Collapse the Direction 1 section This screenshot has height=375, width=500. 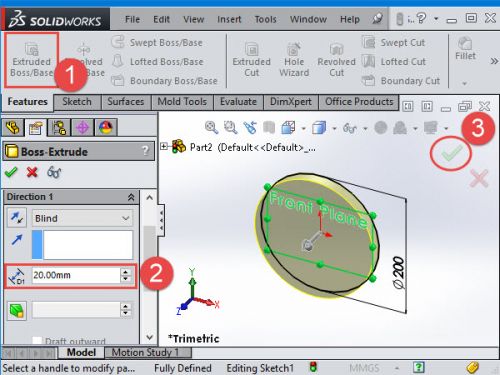(x=131, y=197)
